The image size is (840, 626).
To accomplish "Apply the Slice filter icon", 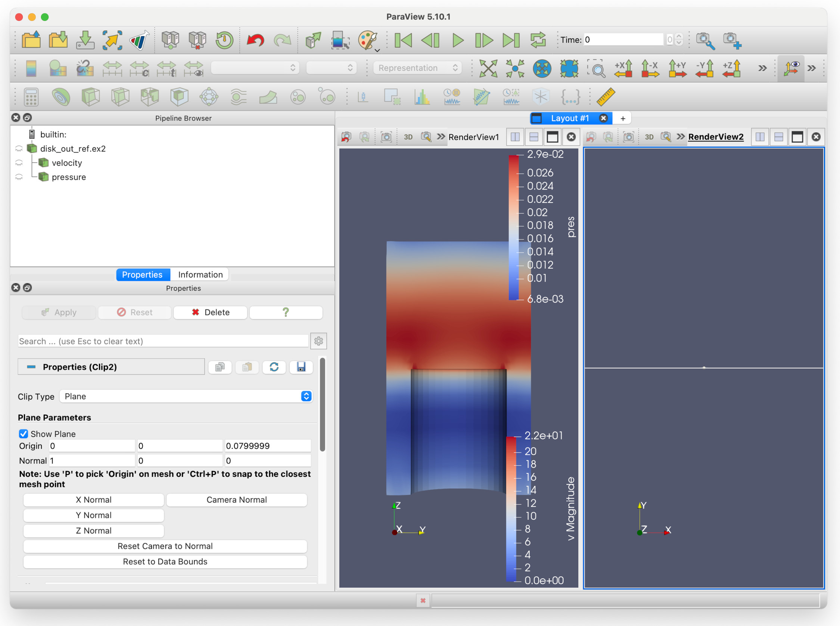I will click(120, 97).
